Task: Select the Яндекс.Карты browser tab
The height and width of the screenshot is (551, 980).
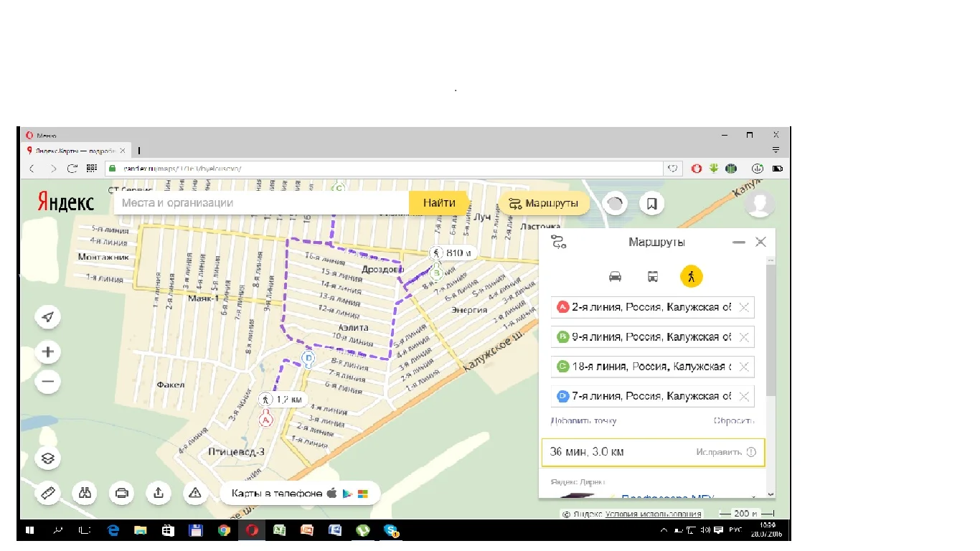Action: point(75,151)
